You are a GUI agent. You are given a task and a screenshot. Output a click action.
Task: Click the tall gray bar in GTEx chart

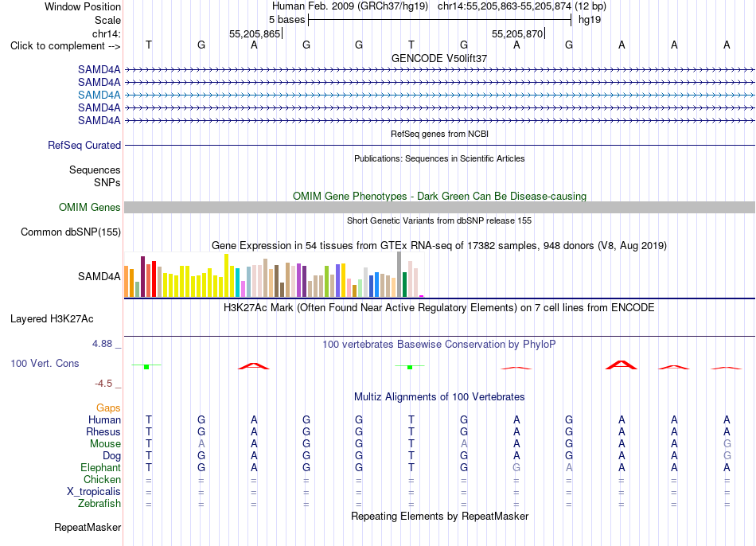pyautogui.click(x=399, y=274)
